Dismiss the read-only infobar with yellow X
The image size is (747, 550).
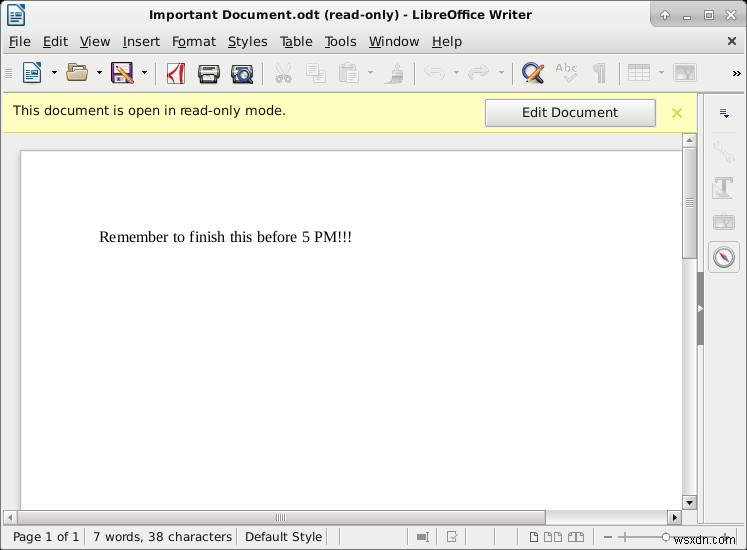click(x=676, y=113)
